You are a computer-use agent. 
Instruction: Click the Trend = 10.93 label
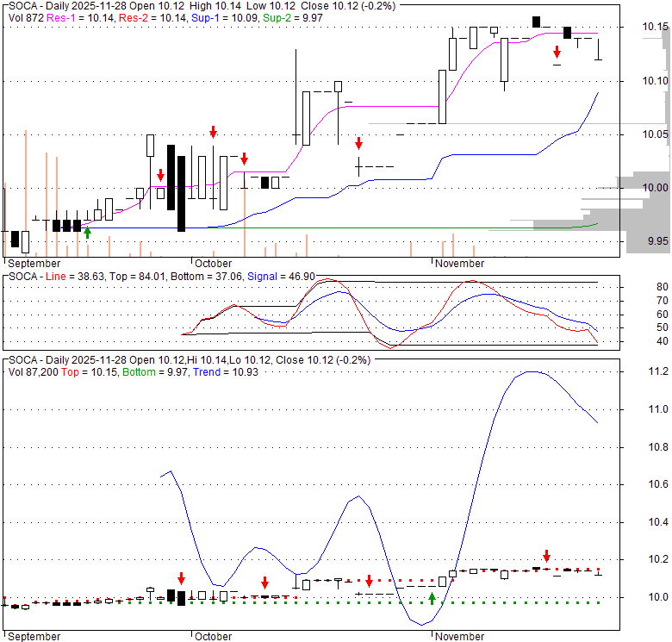[210, 371]
